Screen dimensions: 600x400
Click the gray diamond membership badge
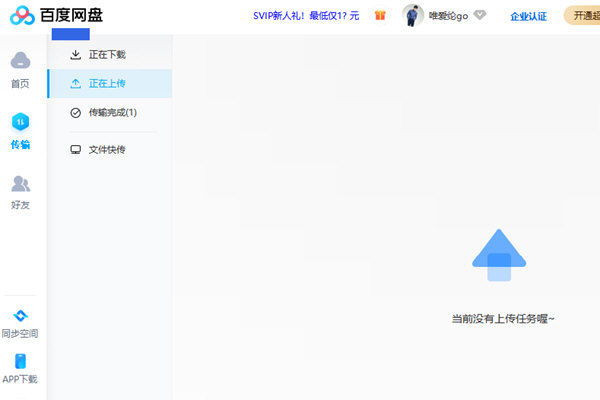coord(479,15)
